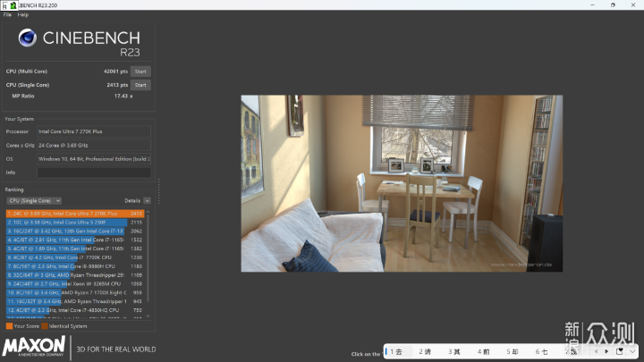Screen dimensions: 644x362
Task: Click the ranking list scroll-down arrow
Action: 148,316
